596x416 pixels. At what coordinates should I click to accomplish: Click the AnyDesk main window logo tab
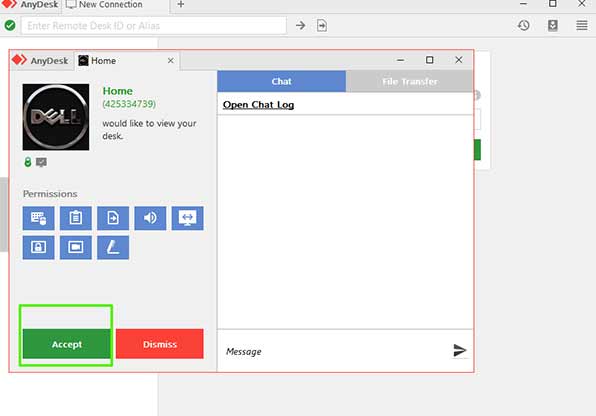point(30,5)
